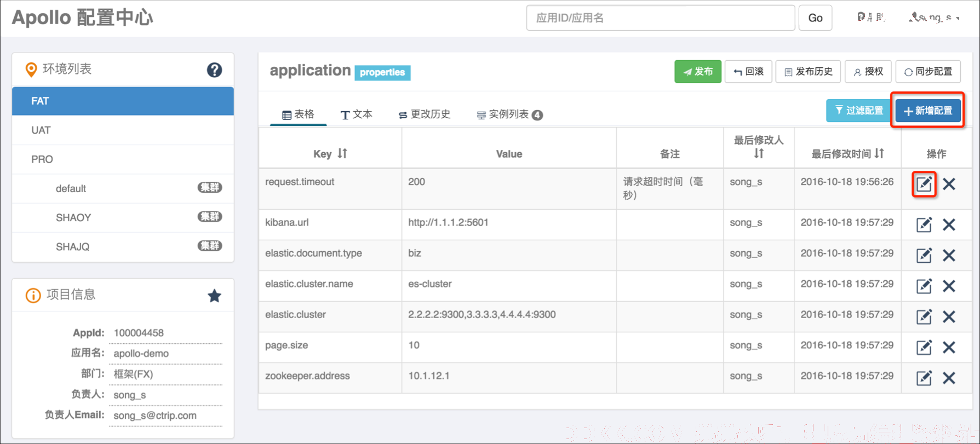Click the Go search button
The image size is (980, 444).
pos(815,18)
